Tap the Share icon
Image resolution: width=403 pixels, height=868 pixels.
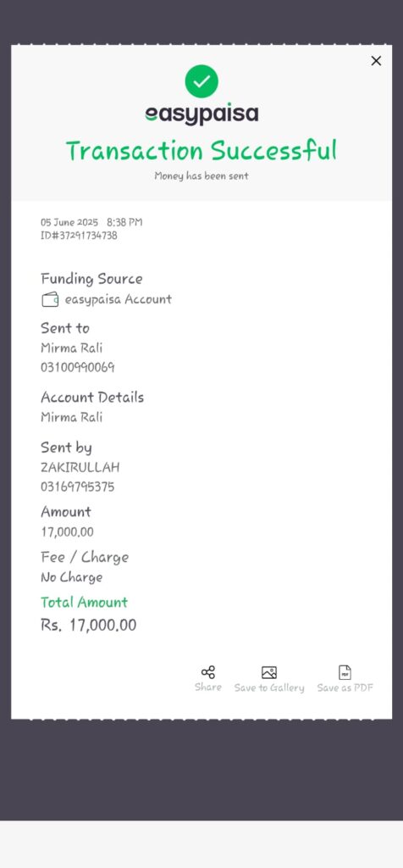click(208, 672)
